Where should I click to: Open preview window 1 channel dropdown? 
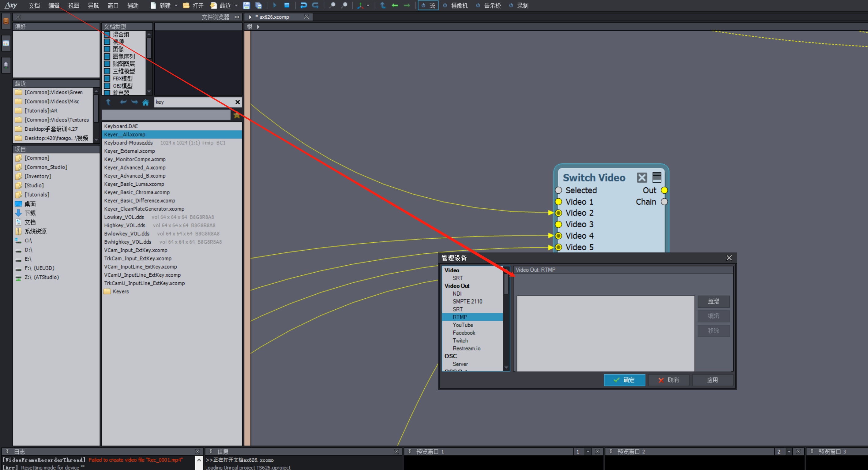(x=588, y=451)
